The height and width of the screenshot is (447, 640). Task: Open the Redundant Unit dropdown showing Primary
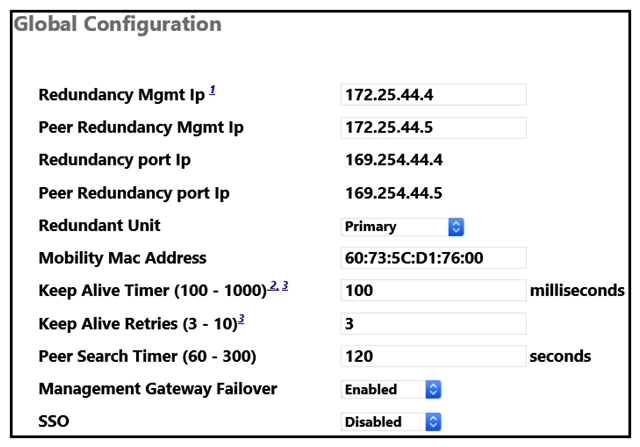tap(403, 226)
